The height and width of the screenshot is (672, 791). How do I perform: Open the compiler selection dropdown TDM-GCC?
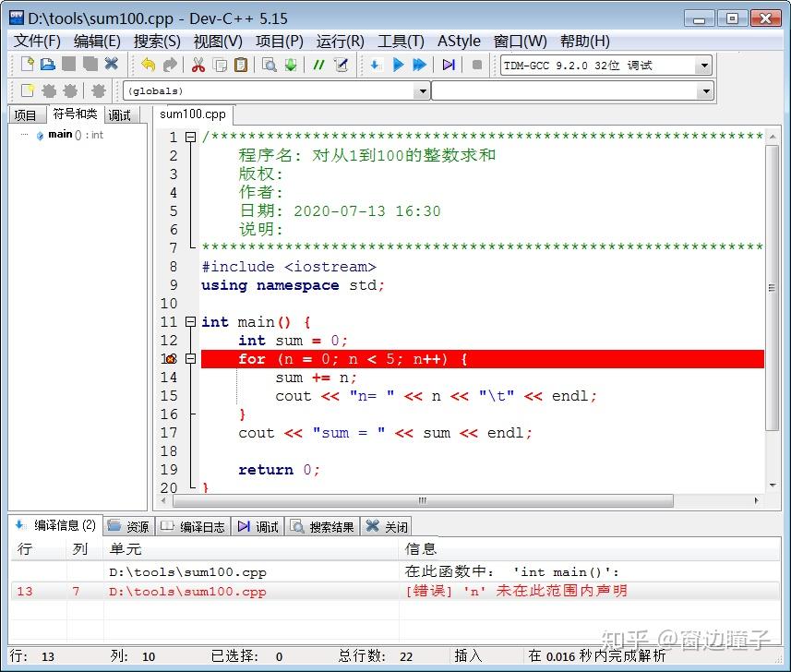(x=704, y=66)
